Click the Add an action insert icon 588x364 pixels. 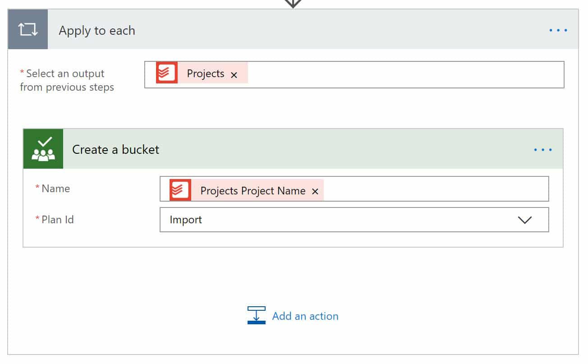(257, 315)
